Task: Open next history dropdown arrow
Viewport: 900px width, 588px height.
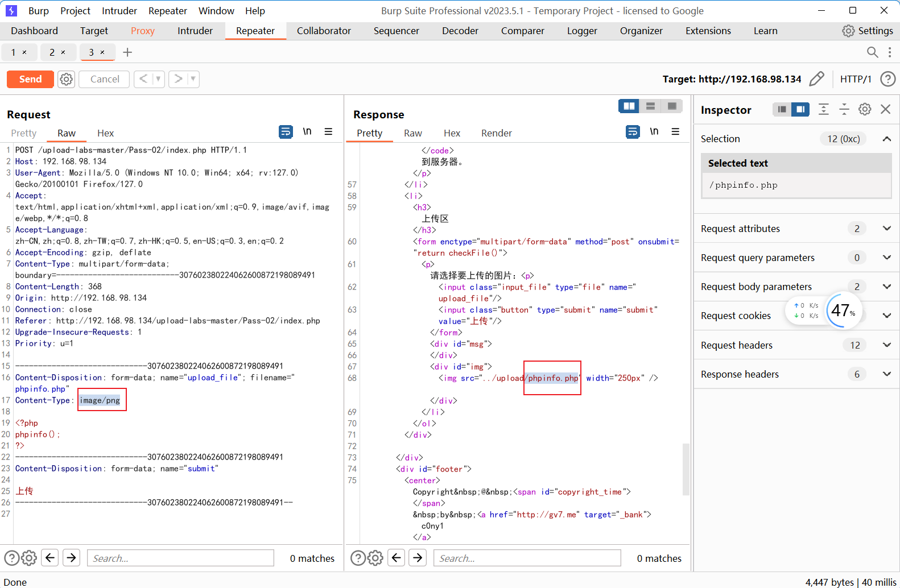Action: (193, 79)
